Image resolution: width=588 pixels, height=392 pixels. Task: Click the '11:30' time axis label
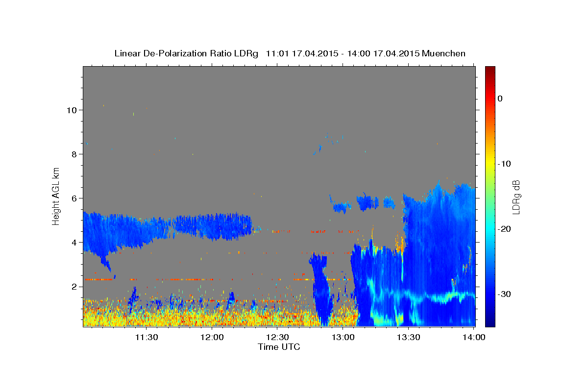tap(147, 337)
